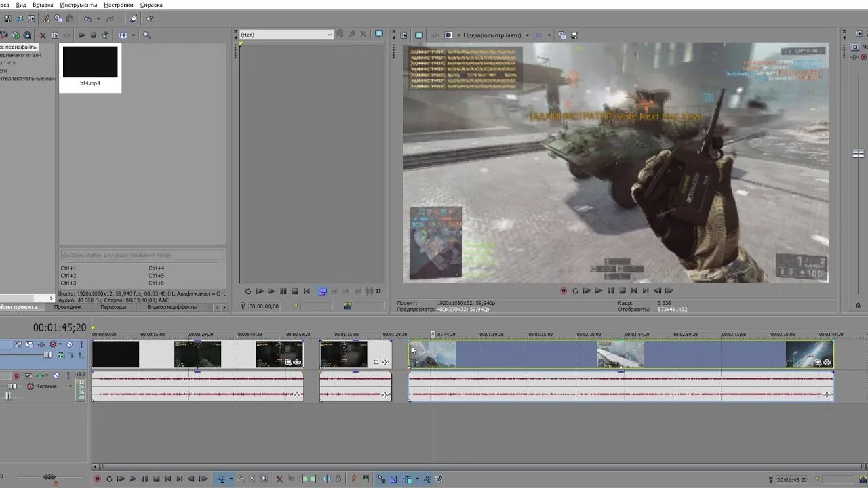
Task: Open the Вставка menu
Action: (43, 5)
